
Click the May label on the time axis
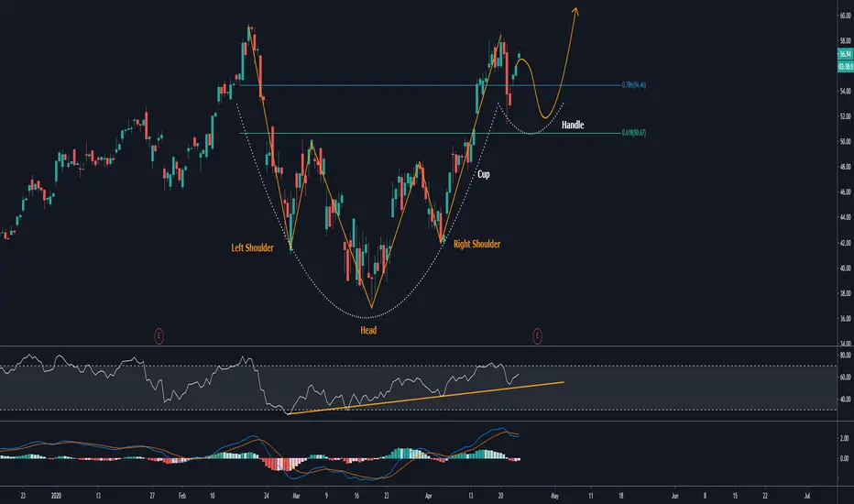pyautogui.click(x=555, y=496)
